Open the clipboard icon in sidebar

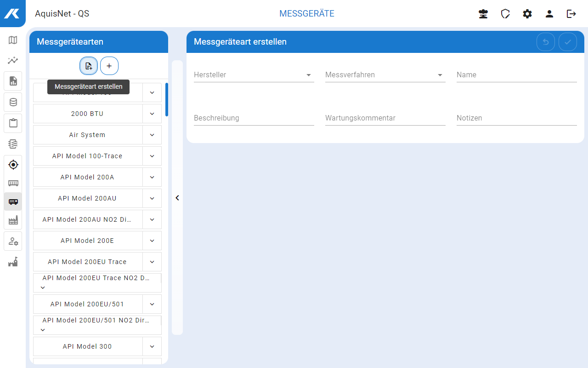(x=13, y=123)
